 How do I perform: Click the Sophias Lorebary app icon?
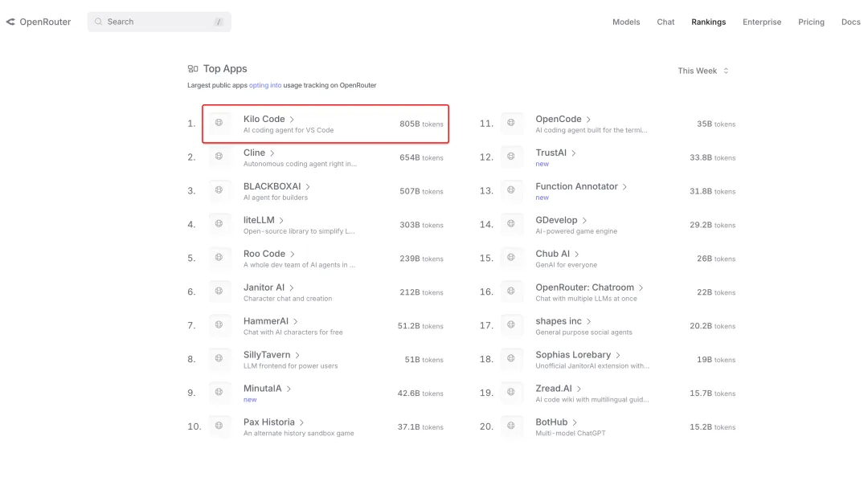pyautogui.click(x=511, y=359)
